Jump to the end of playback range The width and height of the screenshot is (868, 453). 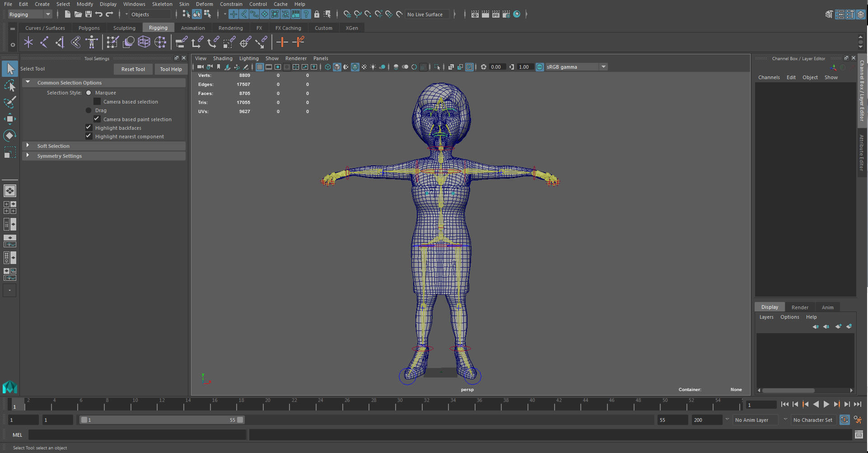[x=858, y=405]
